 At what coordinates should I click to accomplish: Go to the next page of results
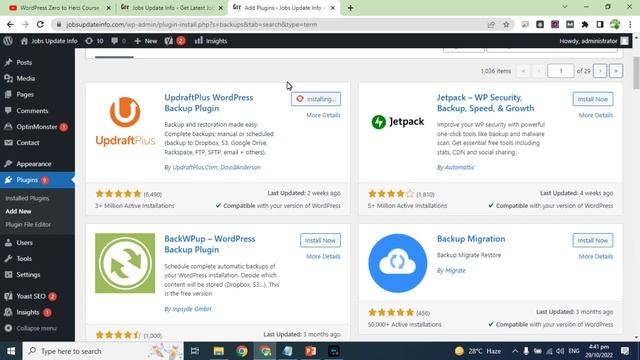(600, 71)
